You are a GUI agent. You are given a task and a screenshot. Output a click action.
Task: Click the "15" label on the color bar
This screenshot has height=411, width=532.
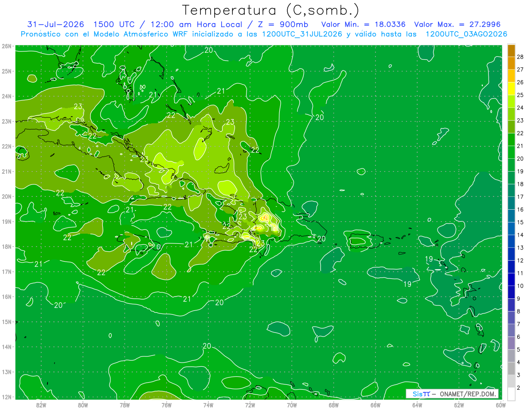520,222
